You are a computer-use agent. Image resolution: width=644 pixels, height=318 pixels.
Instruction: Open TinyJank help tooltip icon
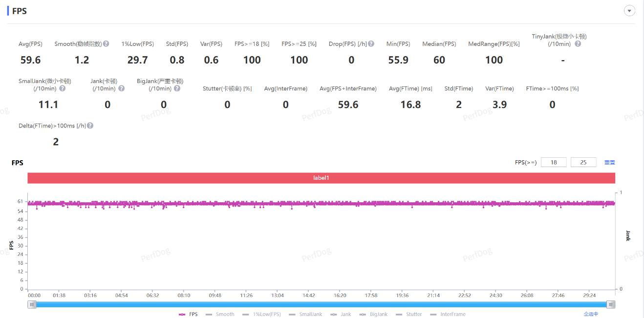[578, 44]
